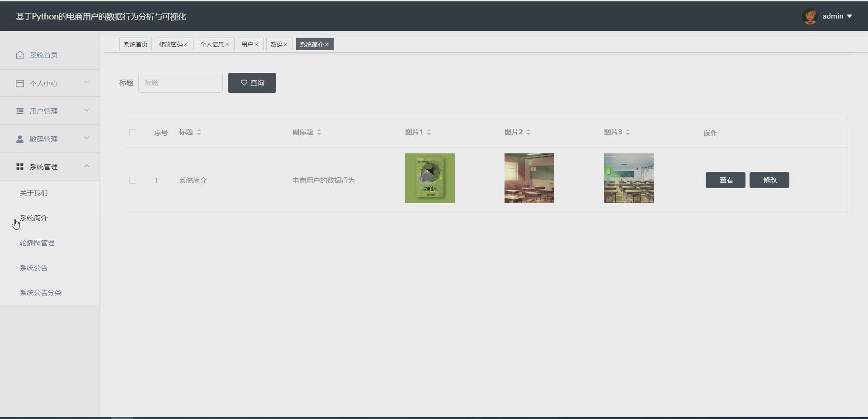
Task: Expand the 个人中心 menu chevron
Action: 86,82
